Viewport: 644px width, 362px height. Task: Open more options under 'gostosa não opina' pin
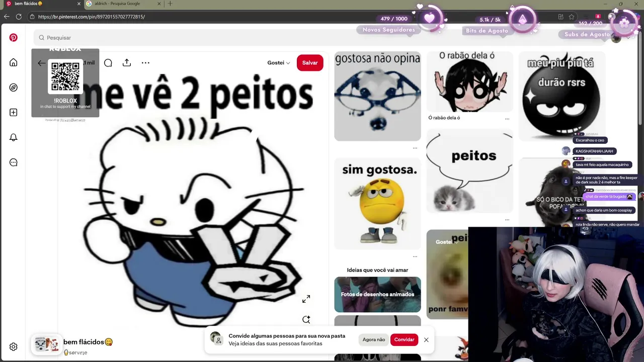[x=415, y=148]
